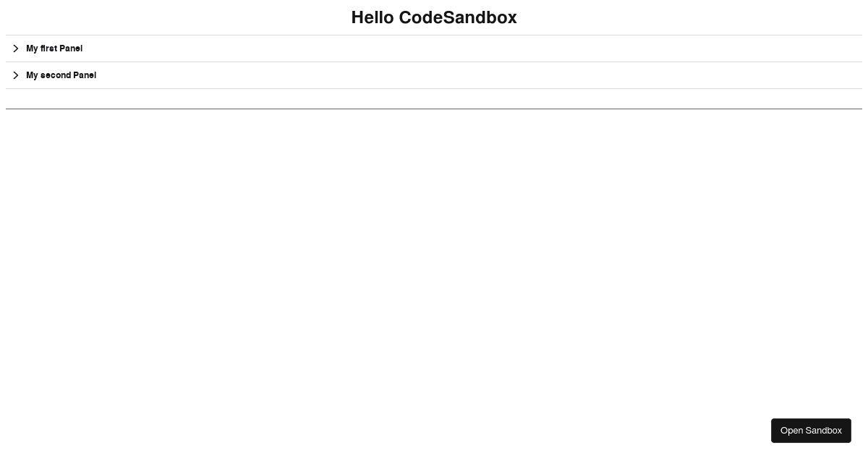Viewport: 868px width, 456px height.
Task: Select the 'Hello CodeSandbox' heading
Action: coord(434,17)
